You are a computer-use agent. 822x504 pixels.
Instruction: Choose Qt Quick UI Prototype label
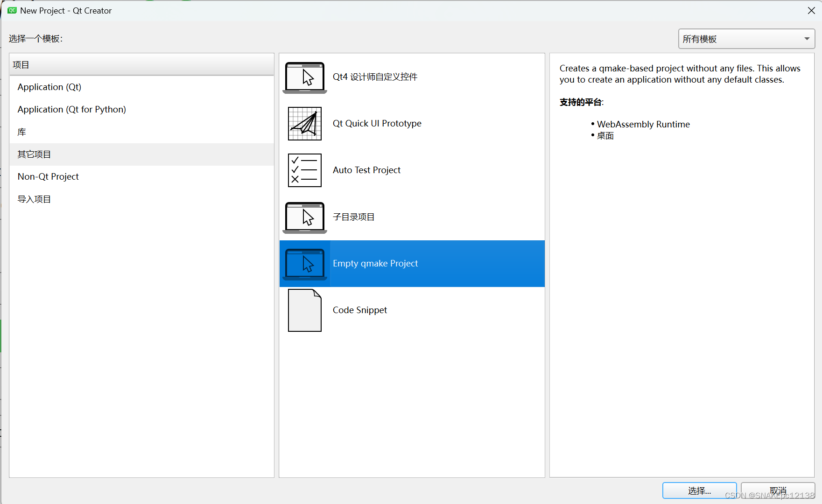(377, 124)
